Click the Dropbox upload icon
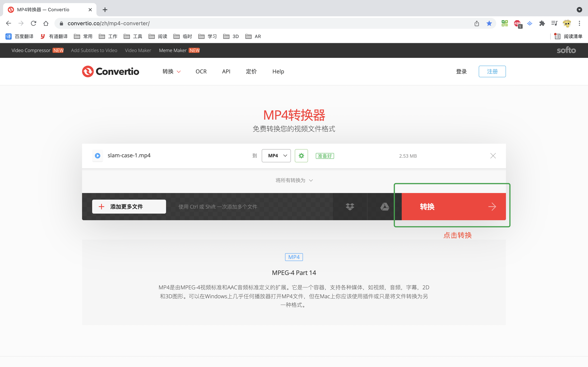The height and width of the screenshot is (367, 588). point(350,207)
